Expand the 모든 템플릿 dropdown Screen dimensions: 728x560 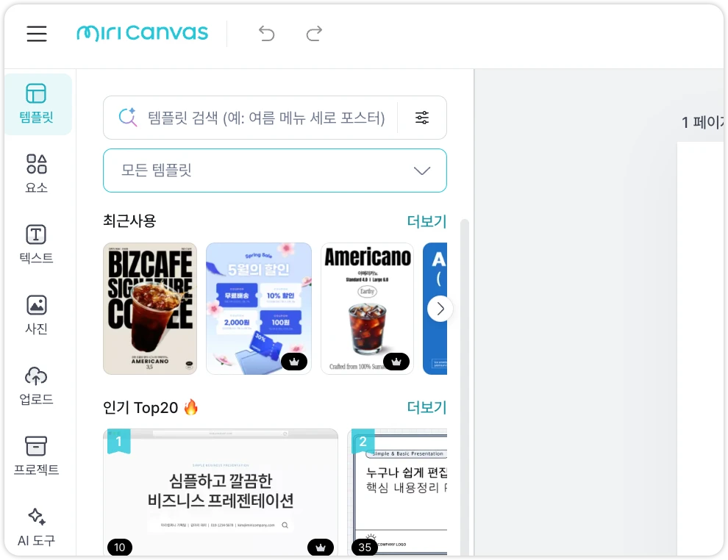[274, 170]
